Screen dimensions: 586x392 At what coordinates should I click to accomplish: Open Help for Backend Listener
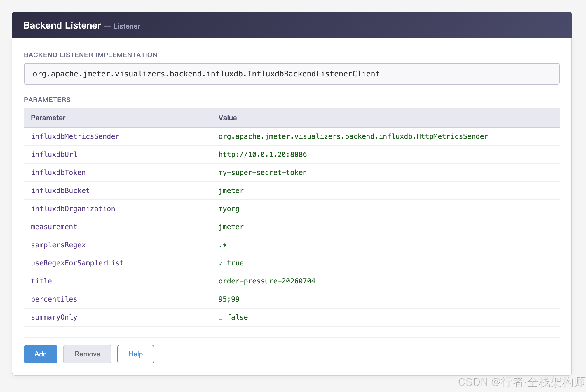click(136, 354)
